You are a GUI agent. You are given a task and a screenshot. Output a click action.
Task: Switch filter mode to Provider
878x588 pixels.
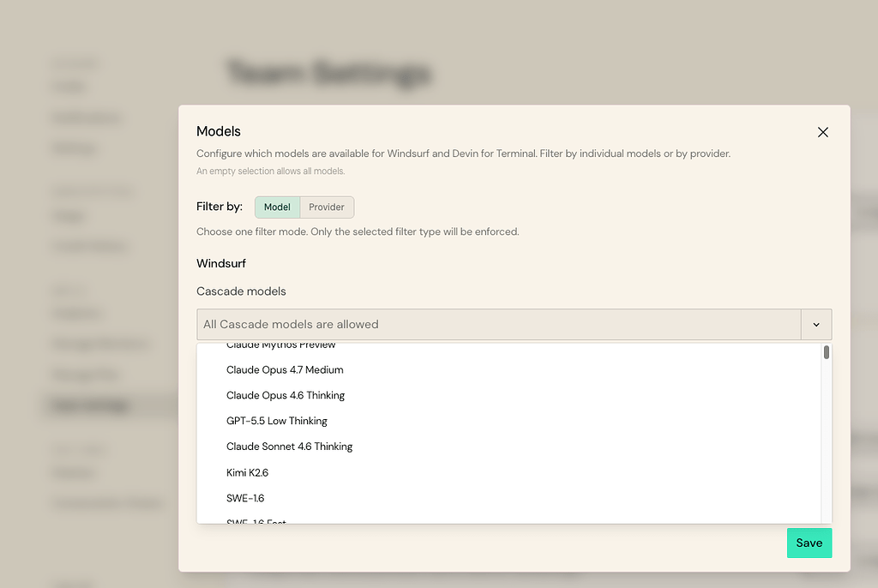[327, 207]
